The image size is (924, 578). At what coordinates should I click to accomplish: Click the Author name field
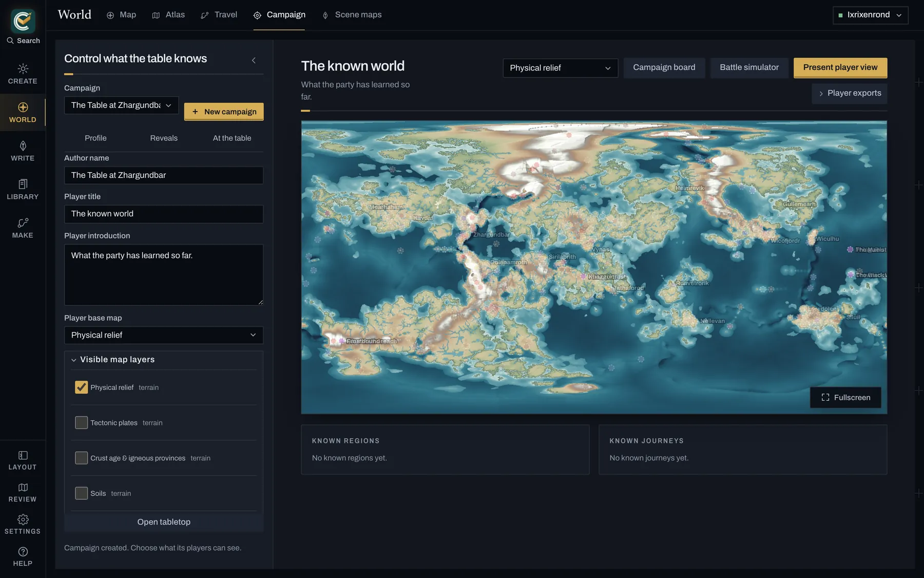pyautogui.click(x=164, y=175)
